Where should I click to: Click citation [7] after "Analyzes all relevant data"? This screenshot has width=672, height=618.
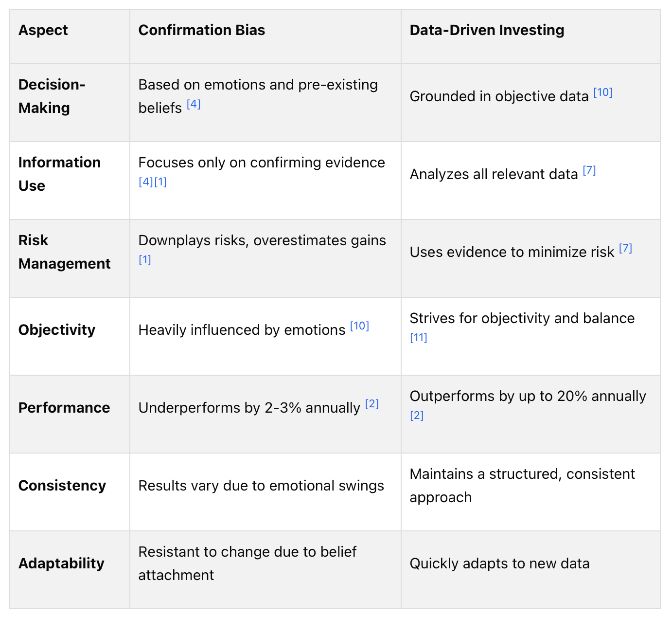[x=589, y=170]
